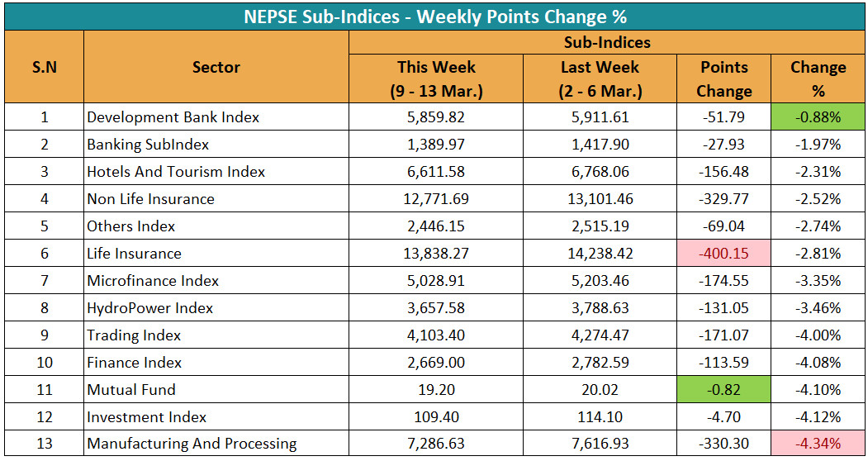This screenshot has height=461, width=868.
Task: Click the Hotels And Tourism Index cell
Action: (176, 172)
